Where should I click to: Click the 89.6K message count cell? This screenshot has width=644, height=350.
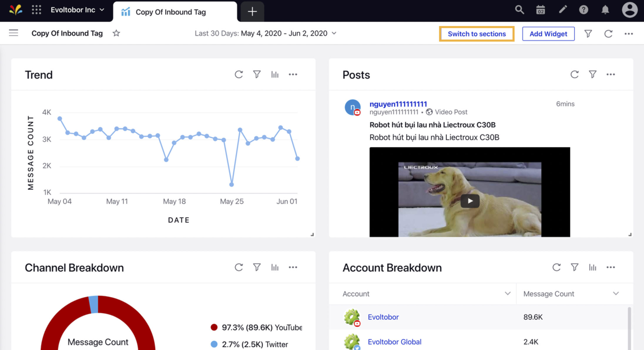(x=533, y=317)
